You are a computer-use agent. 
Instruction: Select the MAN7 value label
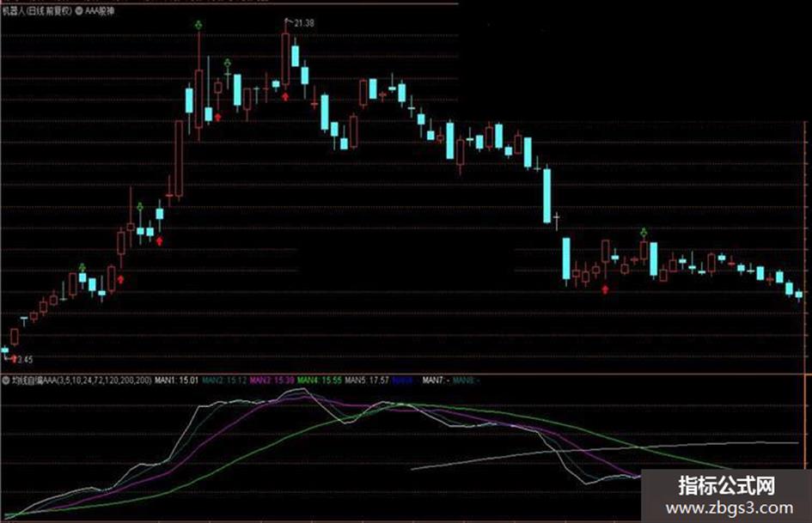pos(436,380)
